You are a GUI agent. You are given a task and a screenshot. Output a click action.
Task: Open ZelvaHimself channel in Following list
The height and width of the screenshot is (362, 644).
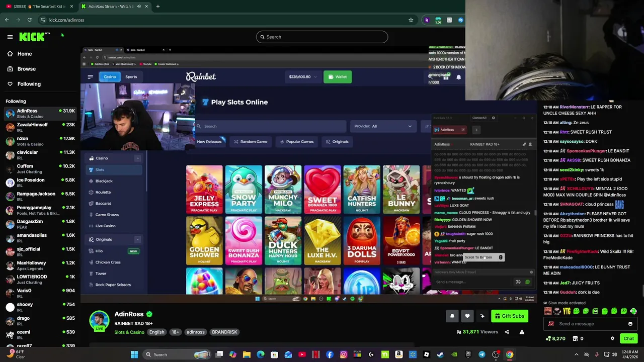[x=40, y=127]
